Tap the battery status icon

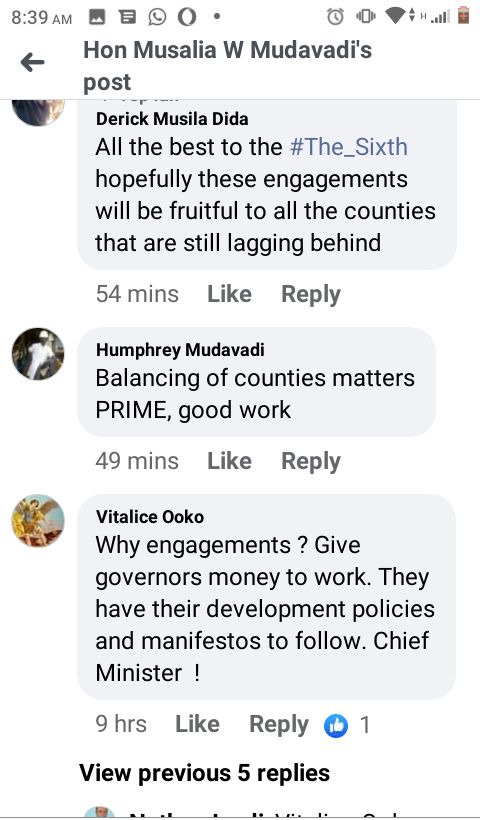coord(463,16)
